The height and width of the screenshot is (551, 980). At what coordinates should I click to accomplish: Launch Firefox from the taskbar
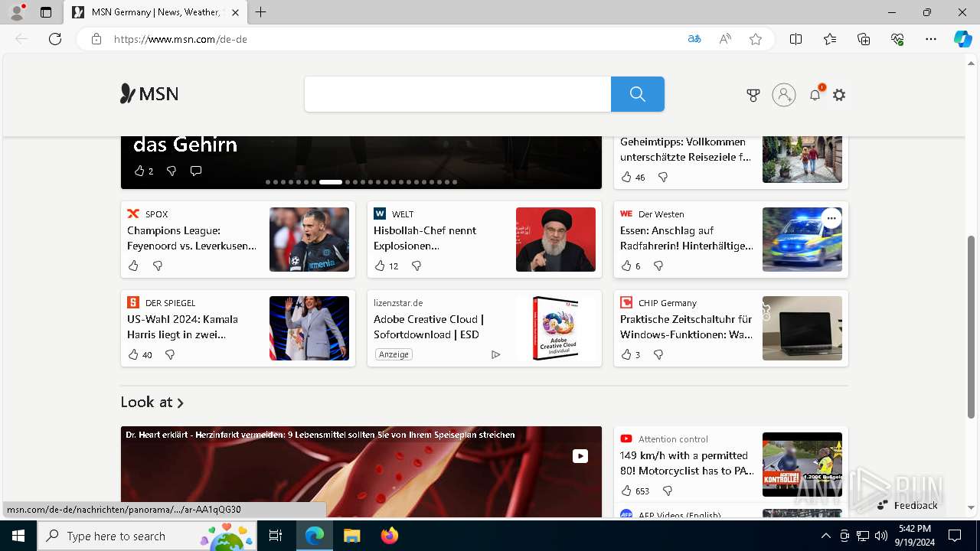coord(390,536)
